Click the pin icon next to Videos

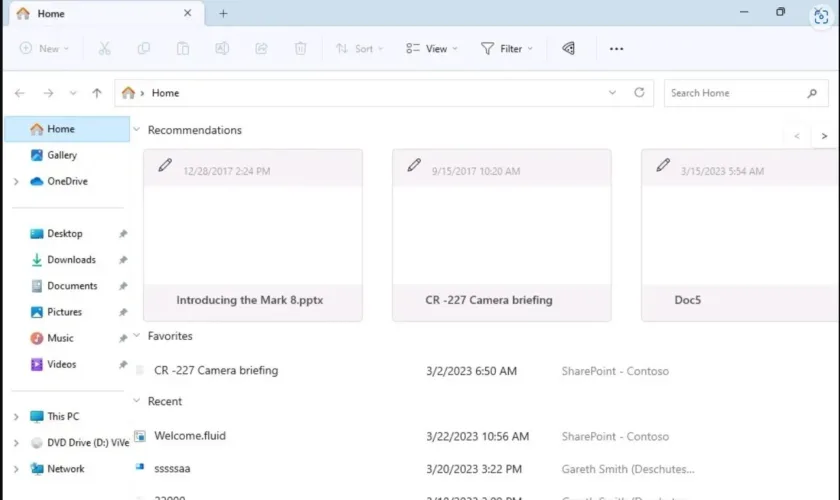123,364
